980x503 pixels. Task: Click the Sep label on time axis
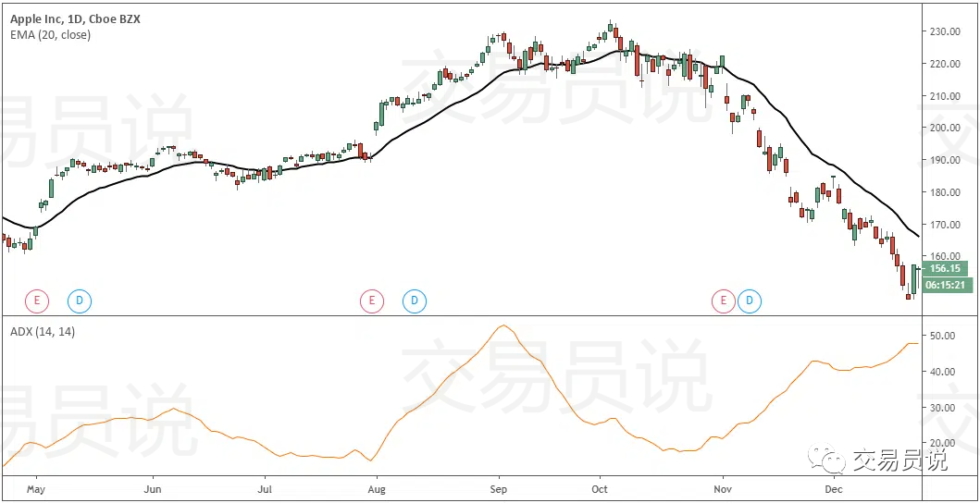tap(498, 488)
